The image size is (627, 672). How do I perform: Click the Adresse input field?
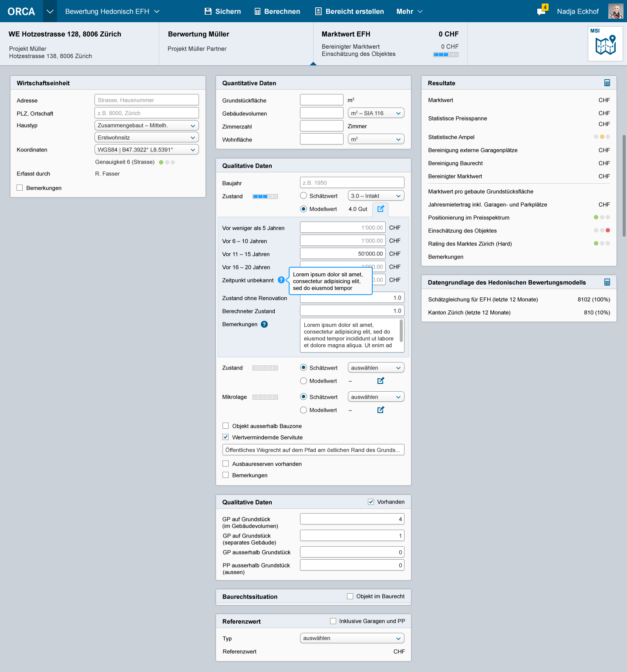click(x=147, y=100)
